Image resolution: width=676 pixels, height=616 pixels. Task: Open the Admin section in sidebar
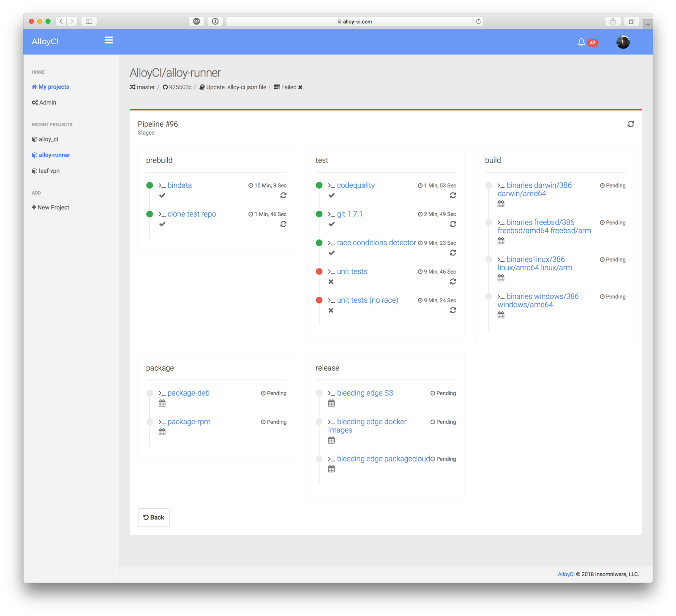[x=44, y=103]
